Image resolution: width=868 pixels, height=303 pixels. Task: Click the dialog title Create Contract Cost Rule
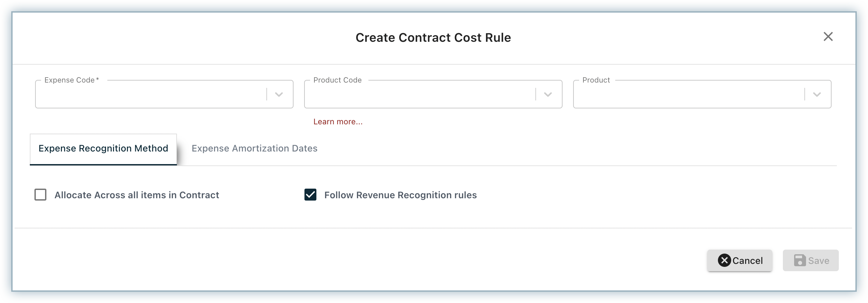[x=433, y=37]
